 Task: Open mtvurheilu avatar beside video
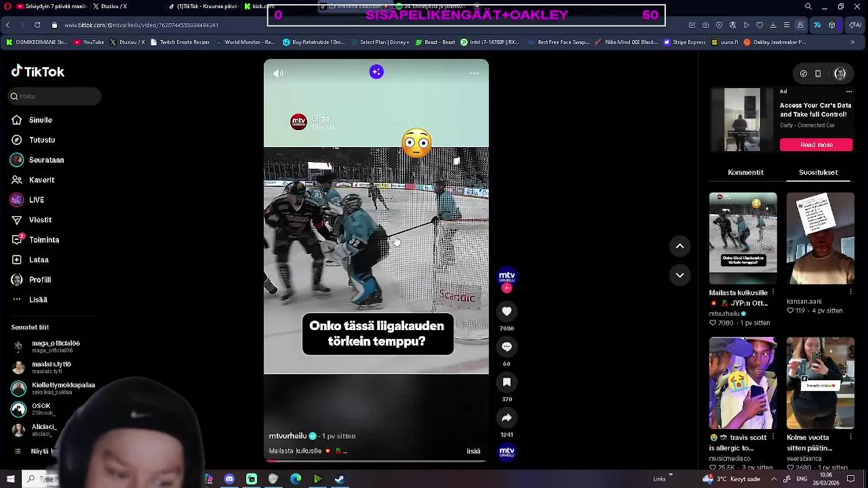click(507, 277)
